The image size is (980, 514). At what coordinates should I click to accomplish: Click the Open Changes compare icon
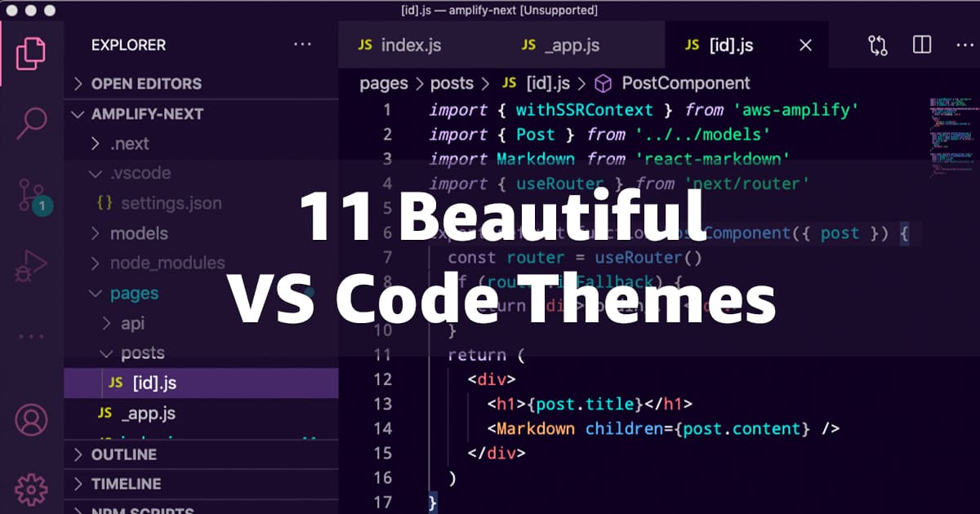tap(878, 46)
